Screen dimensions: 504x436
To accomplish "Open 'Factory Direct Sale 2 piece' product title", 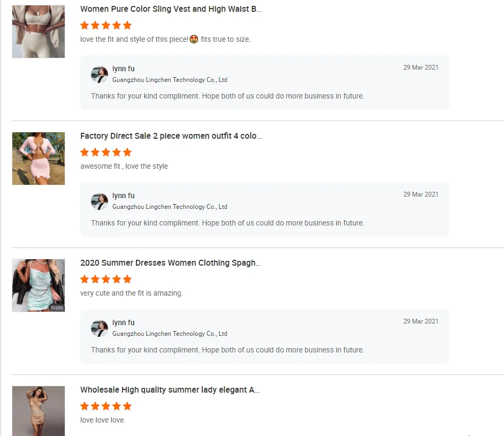I will (171, 136).
